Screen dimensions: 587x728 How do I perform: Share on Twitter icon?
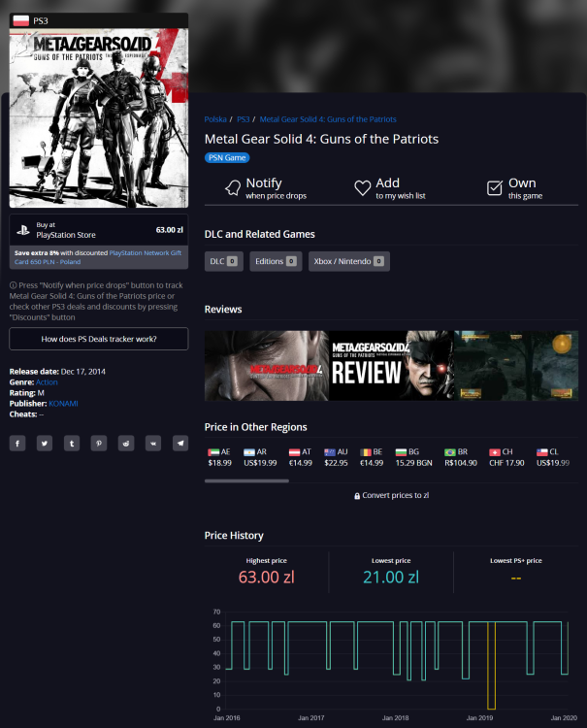coord(45,443)
